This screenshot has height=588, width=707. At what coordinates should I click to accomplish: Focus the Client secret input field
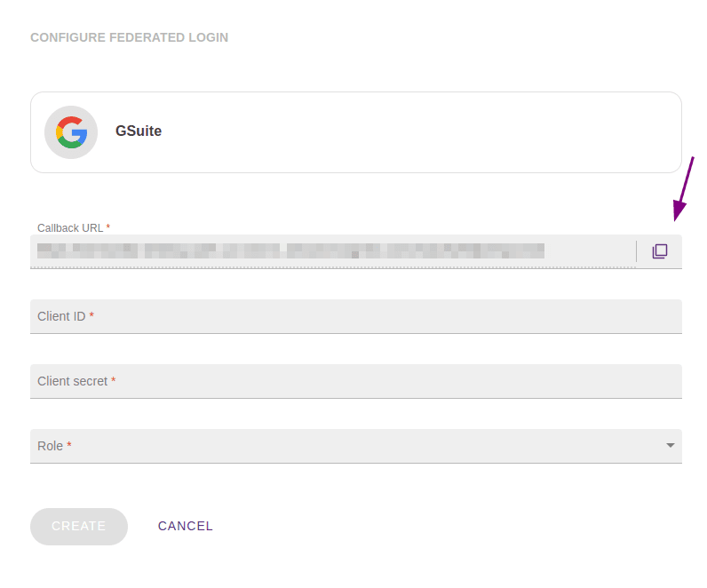coord(355,381)
